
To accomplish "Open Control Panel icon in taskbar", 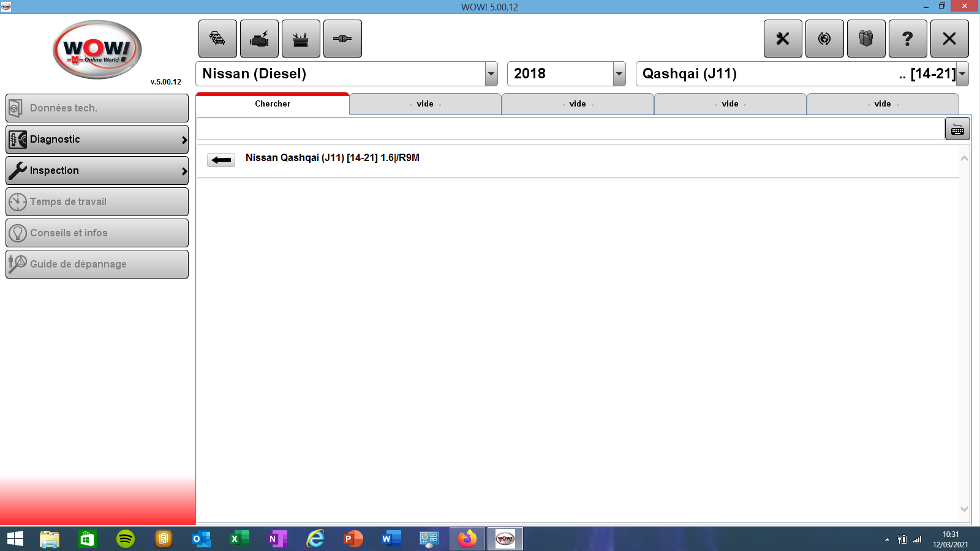I will pyautogui.click(x=429, y=539).
